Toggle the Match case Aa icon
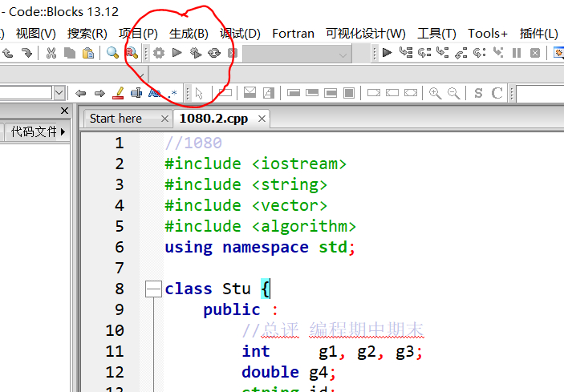564x392 pixels. [154, 93]
